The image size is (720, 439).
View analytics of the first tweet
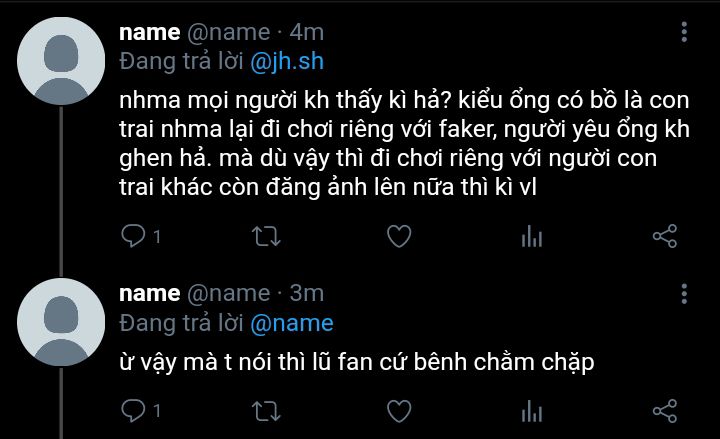pyautogui.click(x=532, y=236)
